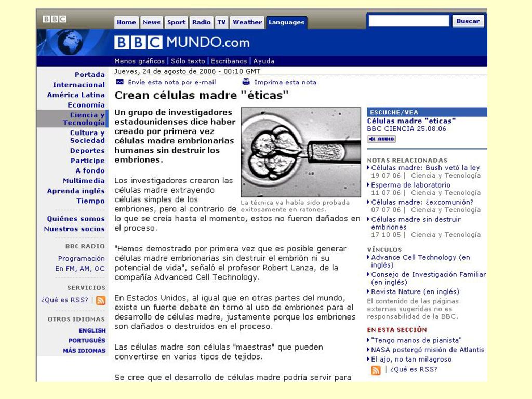The height and width of the screenshot is (399, 532).
Task: Open Células madre: ¿excomunión? article
Action: point(422,202)
